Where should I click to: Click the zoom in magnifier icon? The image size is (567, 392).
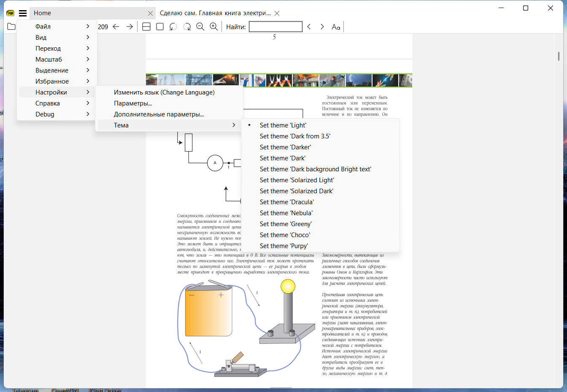point(214,27)
